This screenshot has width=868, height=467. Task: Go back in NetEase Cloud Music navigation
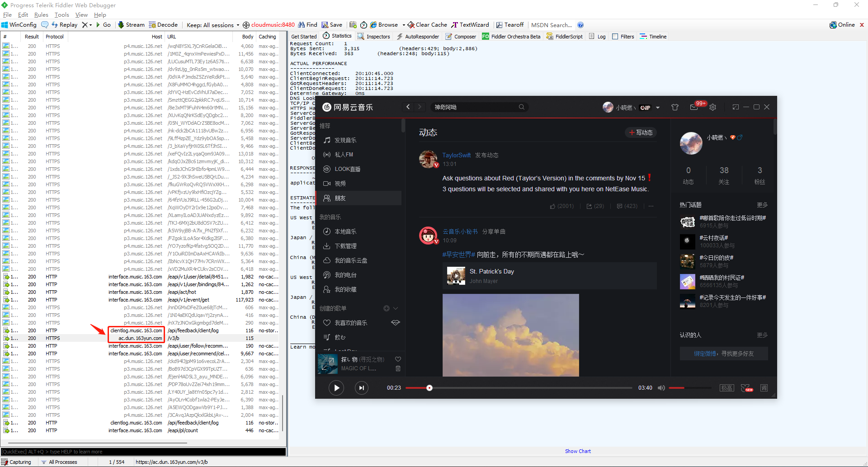pyautogui.click(x=408, y=107)
